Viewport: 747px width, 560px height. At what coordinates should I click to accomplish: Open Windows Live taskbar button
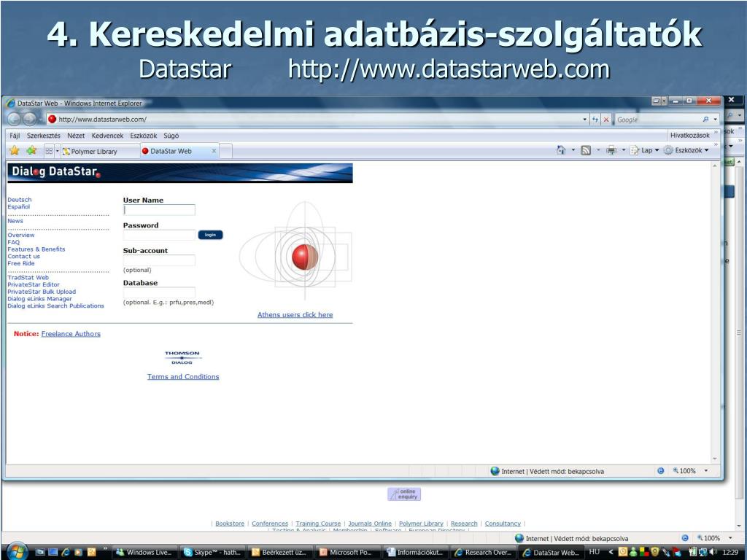coord(145,553)
